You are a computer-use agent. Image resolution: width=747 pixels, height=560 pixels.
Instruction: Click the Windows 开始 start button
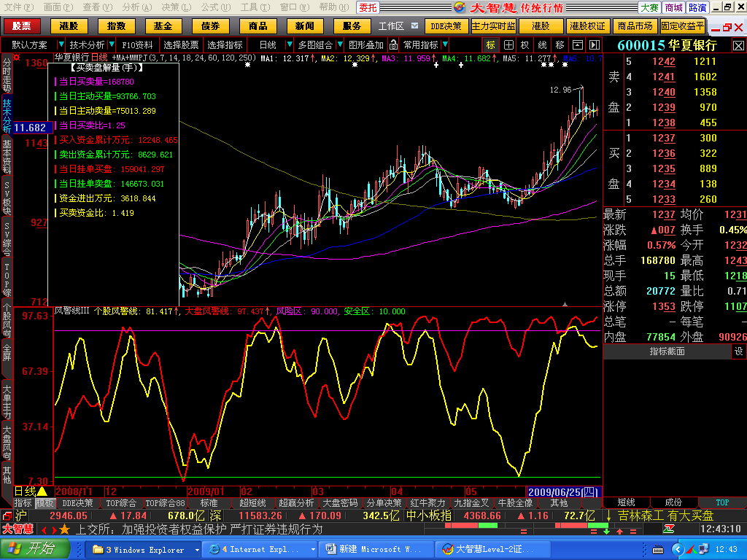click(35, 549)
